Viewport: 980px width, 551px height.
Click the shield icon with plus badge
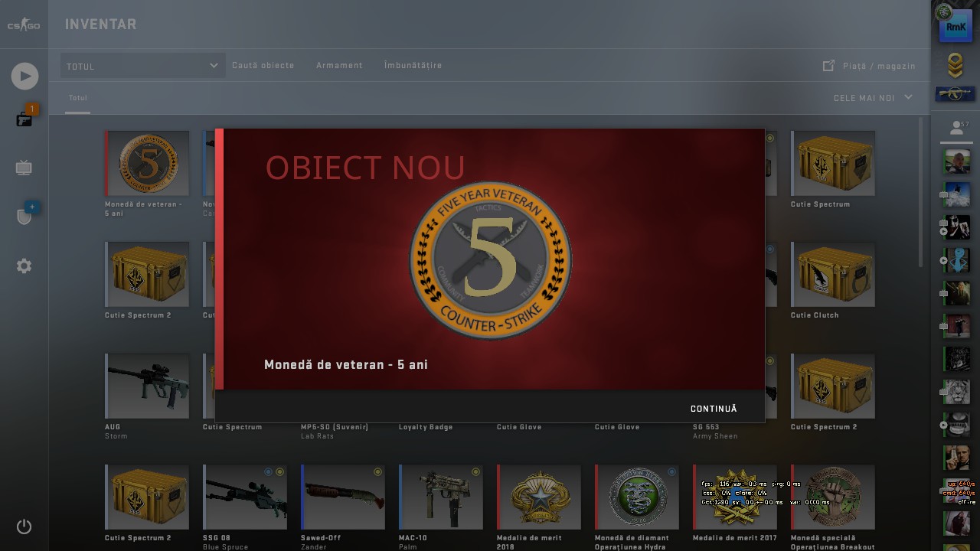[24, 216]
